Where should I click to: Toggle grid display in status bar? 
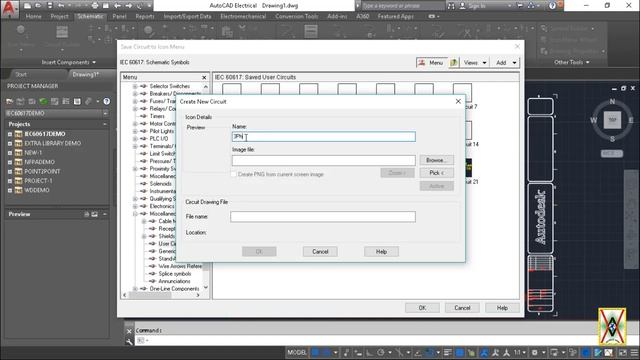click(316, 352)
